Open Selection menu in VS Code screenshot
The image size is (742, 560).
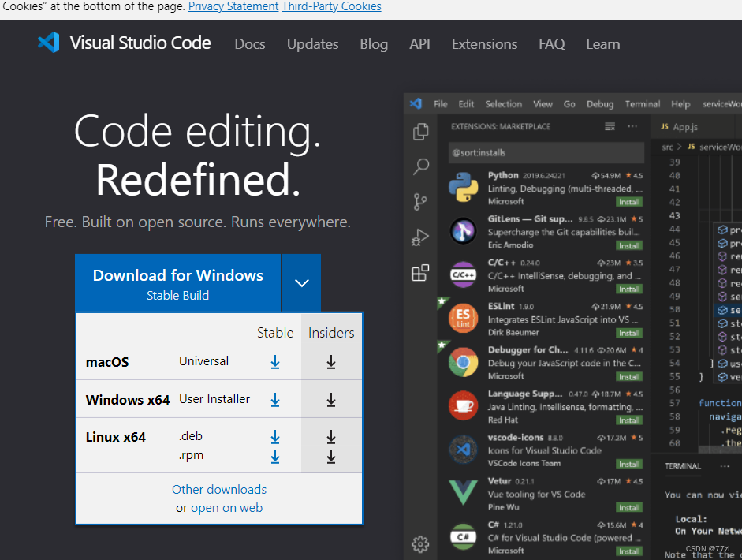coord(504,103)
